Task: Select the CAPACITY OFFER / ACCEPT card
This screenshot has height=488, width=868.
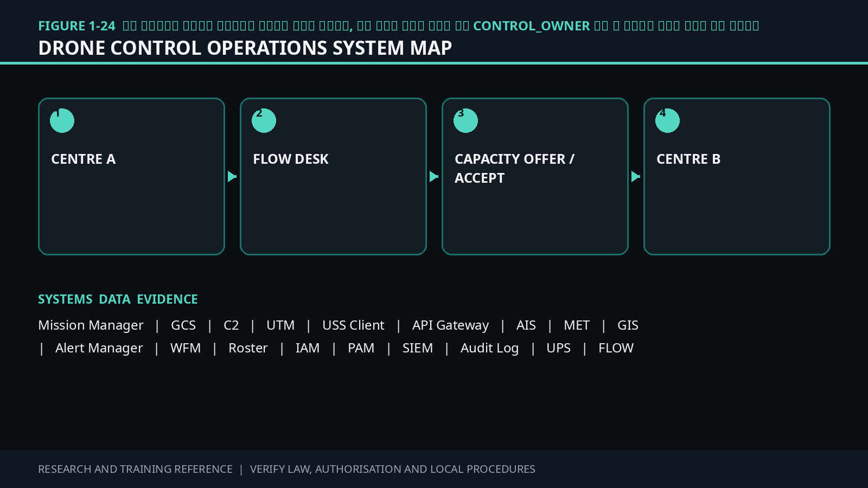Action: [535, 176]
